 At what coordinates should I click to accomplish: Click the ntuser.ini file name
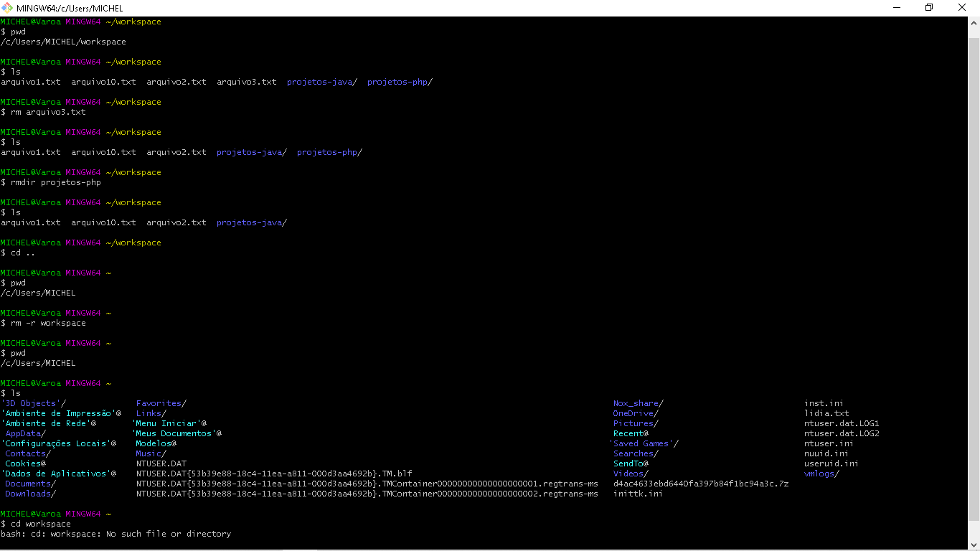(829, 443)
